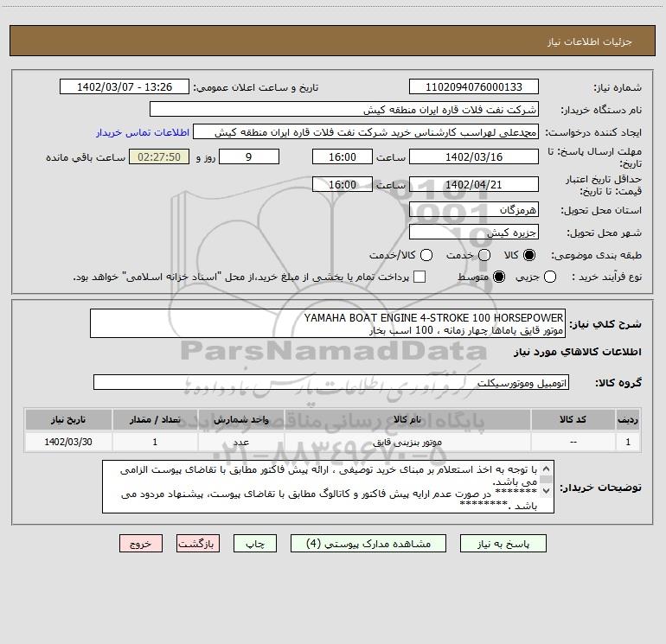Click the request creator field
The image size is (666, 644).
[366, 132]
